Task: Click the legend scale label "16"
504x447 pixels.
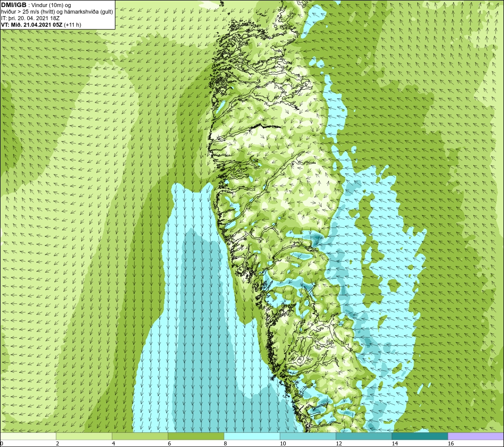Action: pyautogui.click(x=451, y=444)
